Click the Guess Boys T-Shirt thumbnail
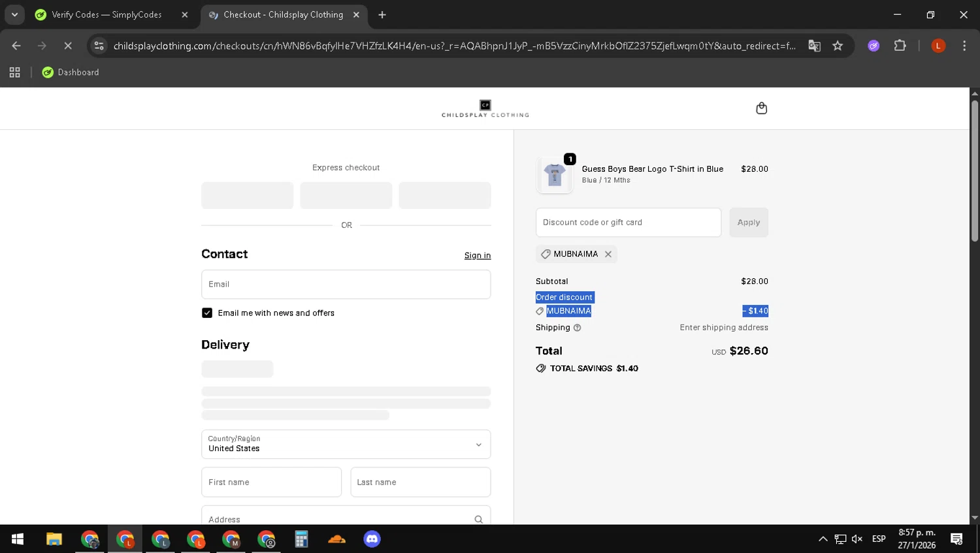The width and height of the screenshot is (980, 553). pos(555,175)
